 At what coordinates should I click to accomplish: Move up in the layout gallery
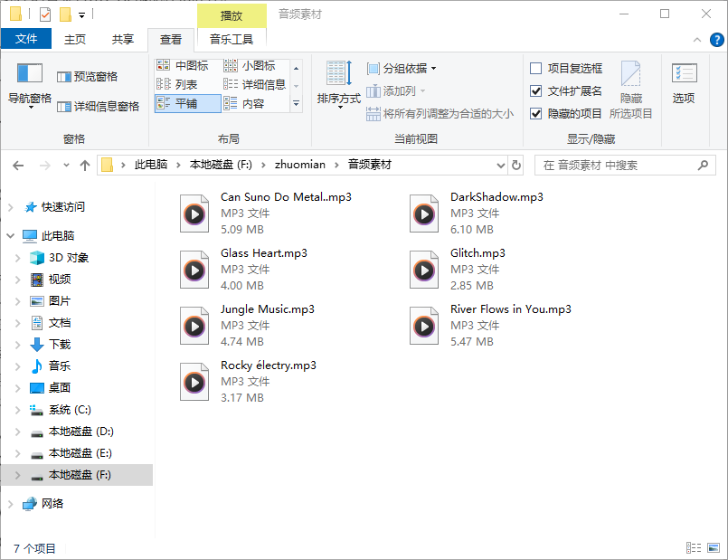[297, 68]
